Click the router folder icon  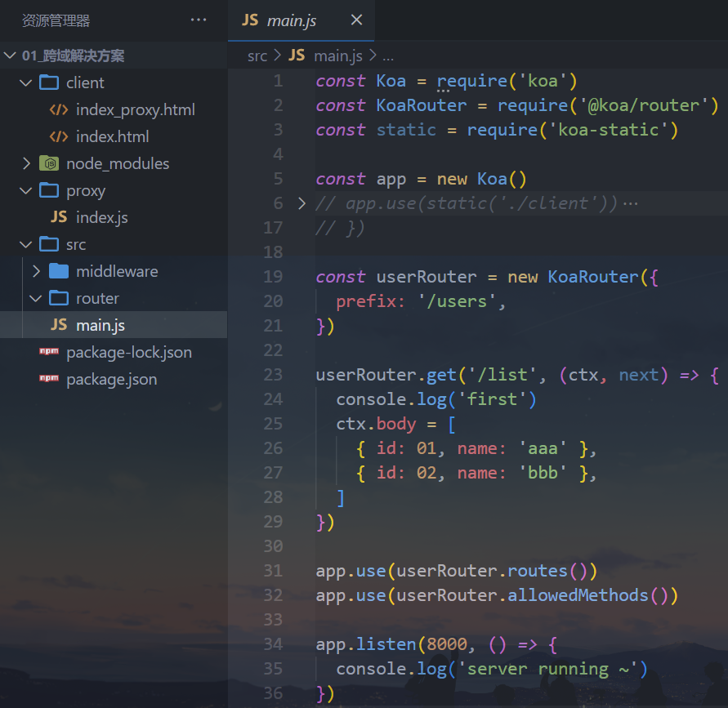(x=59, y=298)
